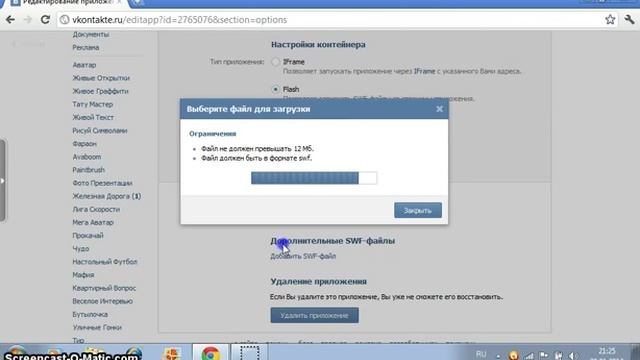
Task: Open the Фото Презентации app link
Action: (102, 183)
